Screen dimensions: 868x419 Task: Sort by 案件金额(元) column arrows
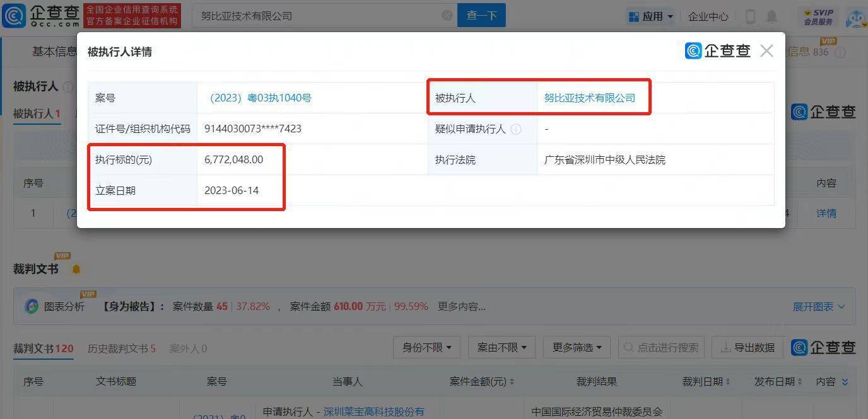coord(511,382)
